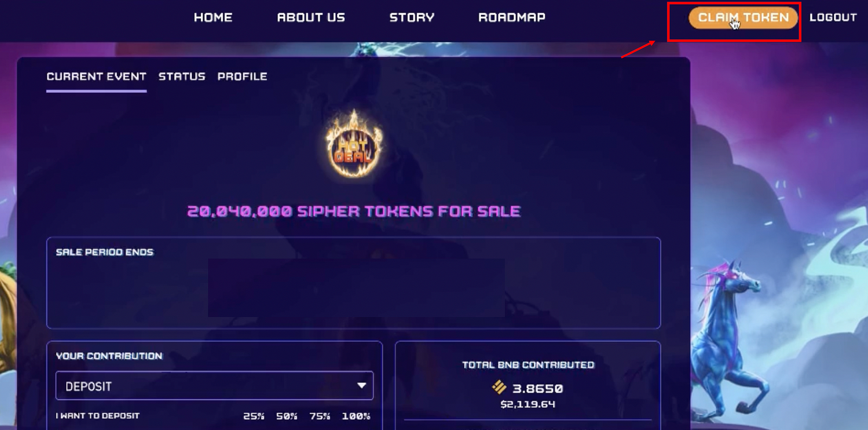Select the Current Event tab
The image size is (868, 430).
pyautogui.click(x=97, y=76)
